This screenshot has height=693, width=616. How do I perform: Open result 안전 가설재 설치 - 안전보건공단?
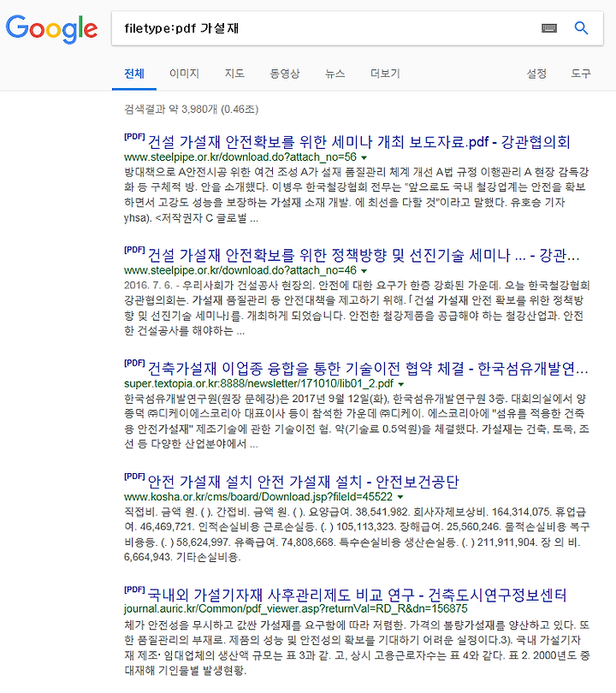click(303, 482)
